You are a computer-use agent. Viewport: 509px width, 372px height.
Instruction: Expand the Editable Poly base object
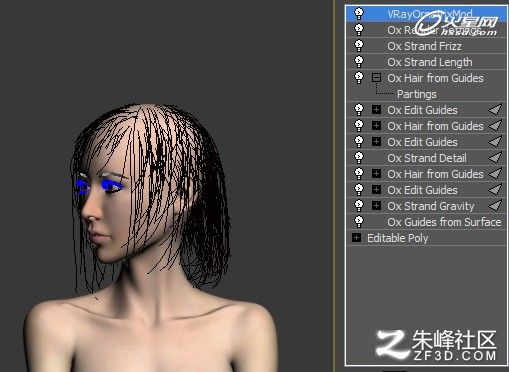pos(356,238)
